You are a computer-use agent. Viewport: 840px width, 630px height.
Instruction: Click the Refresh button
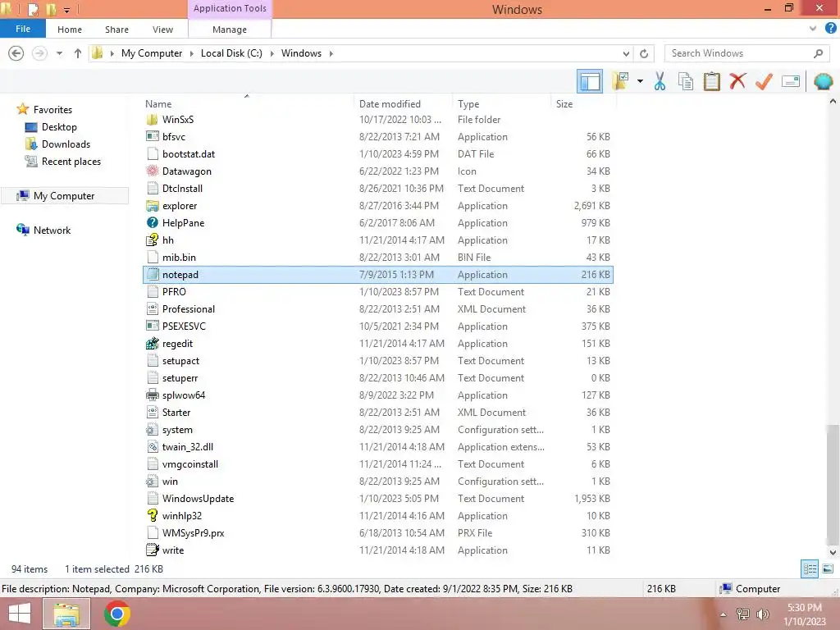pos(644,53)
